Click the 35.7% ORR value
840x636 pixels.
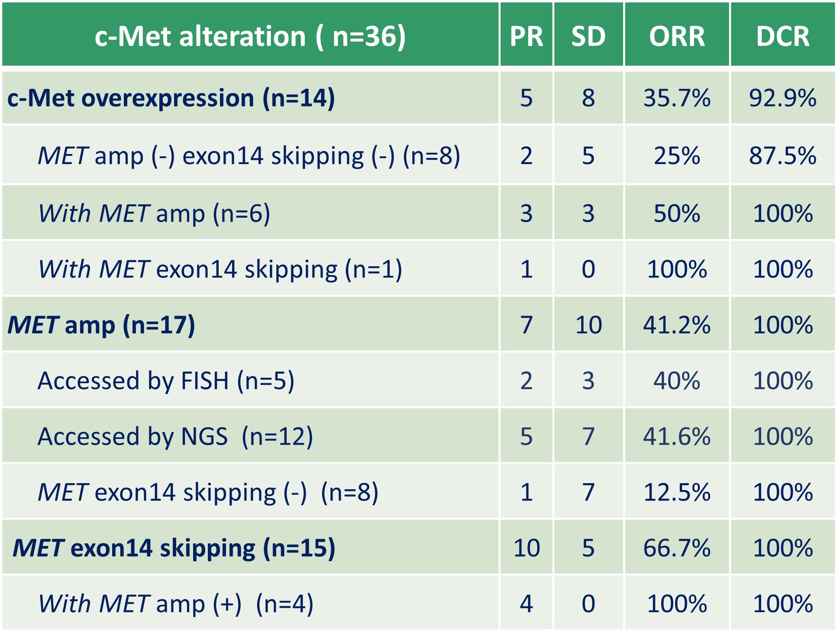677,98
